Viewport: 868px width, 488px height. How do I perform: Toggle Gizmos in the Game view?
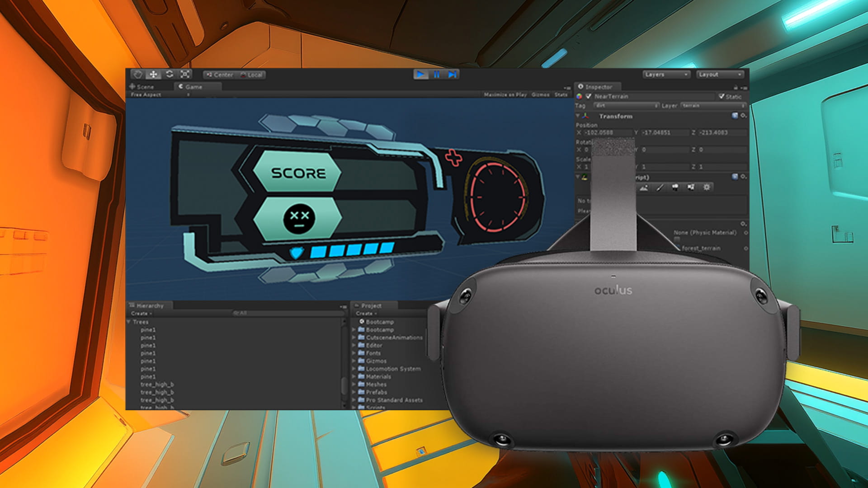pos(540,94)
